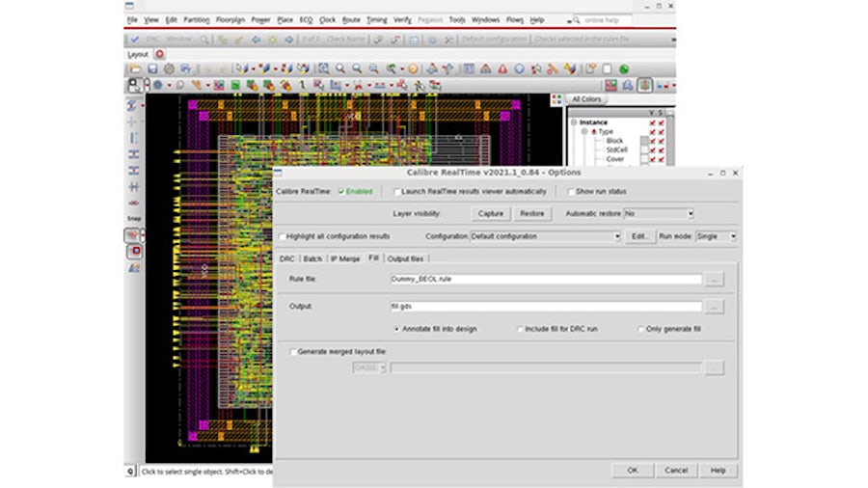Screen dimensions: 868x488
Task: Close the Layout tab with red X
Action: [x=159, y=55]
